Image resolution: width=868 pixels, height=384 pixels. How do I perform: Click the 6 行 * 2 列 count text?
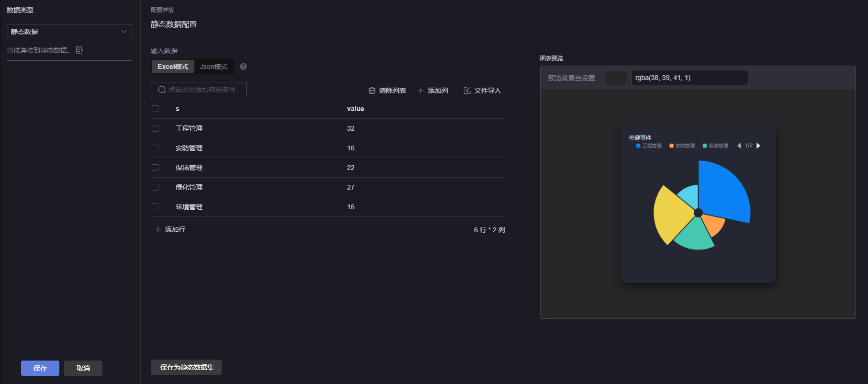[x=489, y=230]
